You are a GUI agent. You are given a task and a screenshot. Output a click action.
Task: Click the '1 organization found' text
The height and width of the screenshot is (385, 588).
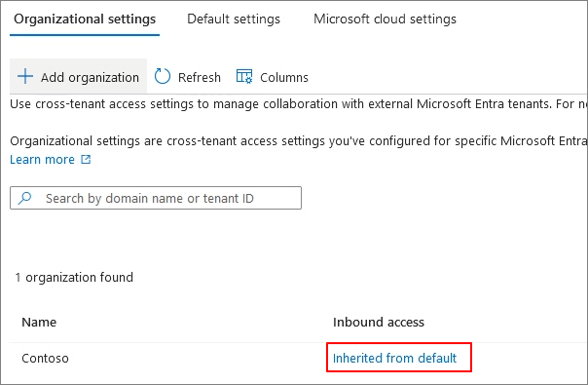tap(74, 277)
